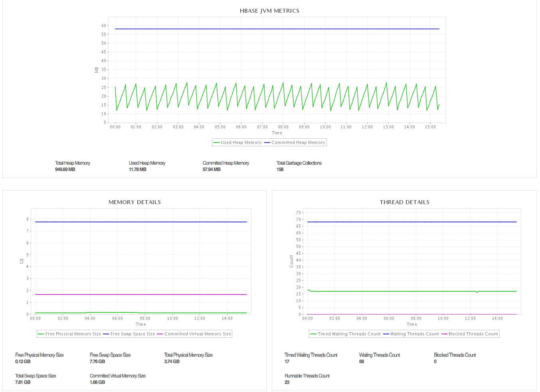Select the Blocked Threads Count value 0
The width and height of the screenshot is (540, 392).
tap(435, 362)
